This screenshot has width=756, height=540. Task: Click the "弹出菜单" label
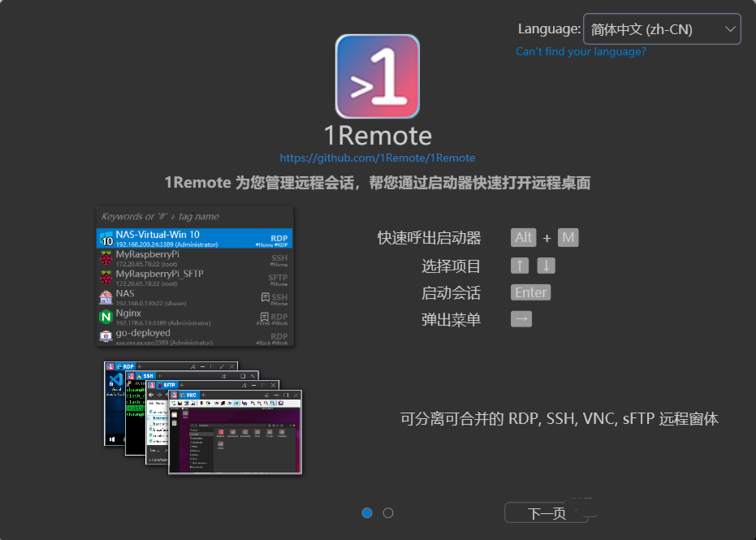tap(451, 320)
